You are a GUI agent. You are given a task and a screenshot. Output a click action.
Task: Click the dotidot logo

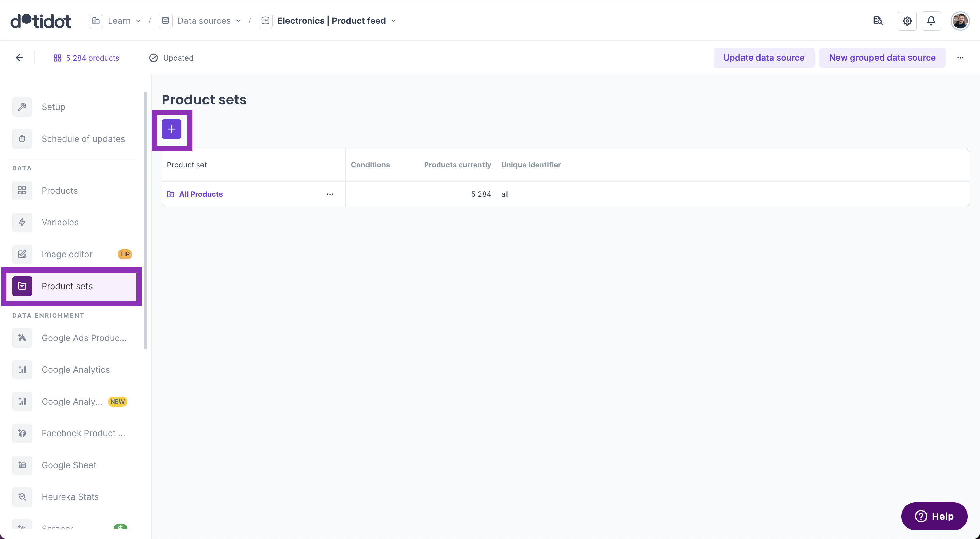click(41, 21)
